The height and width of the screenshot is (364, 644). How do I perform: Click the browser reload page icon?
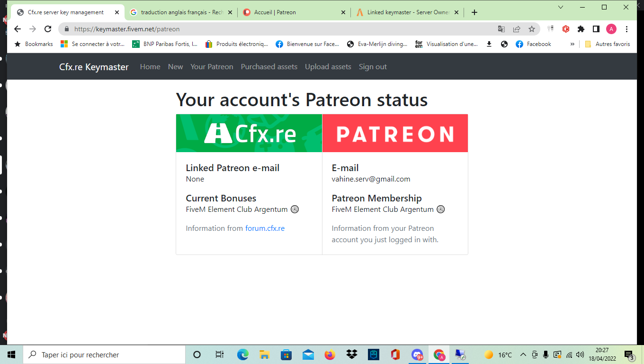[48, 29]
